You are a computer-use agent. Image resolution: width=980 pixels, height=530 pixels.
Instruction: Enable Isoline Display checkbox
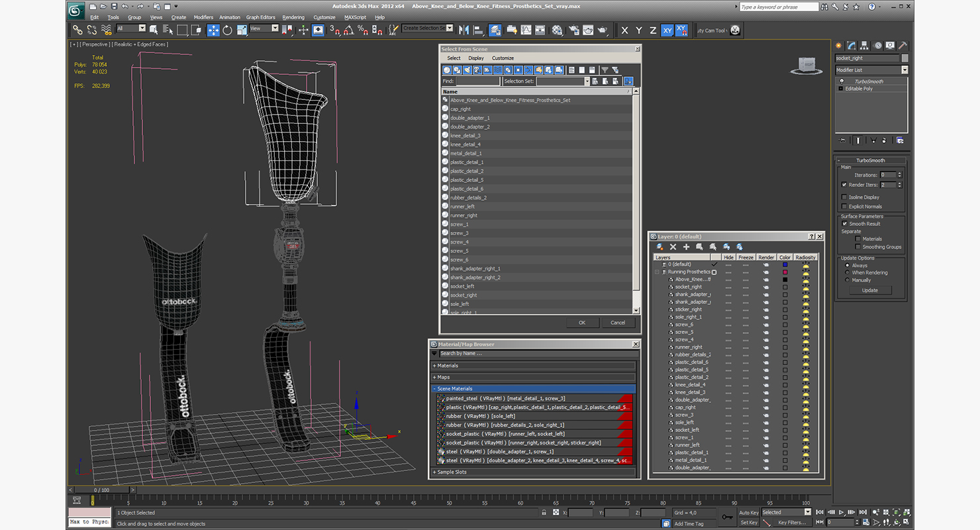click(x=844, y=197)
